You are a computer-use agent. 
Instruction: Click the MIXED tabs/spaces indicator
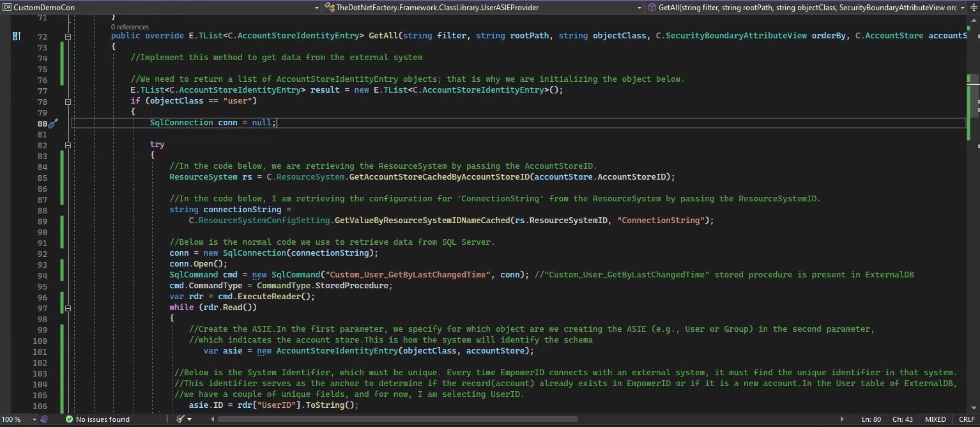tap(935, 419)
